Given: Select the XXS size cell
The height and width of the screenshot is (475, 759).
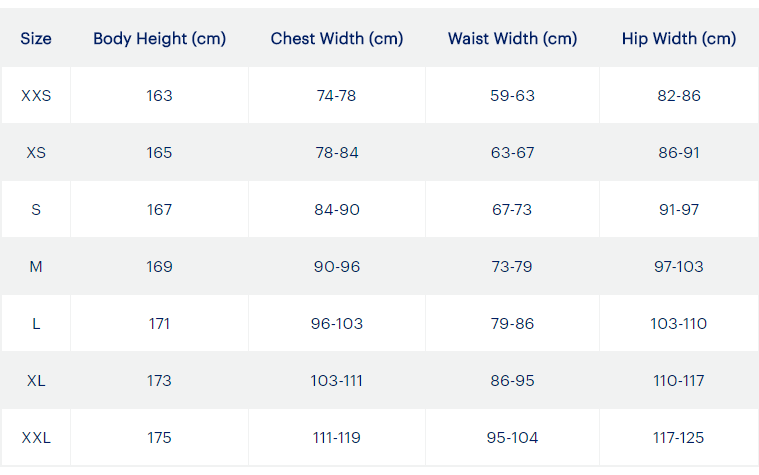Looking at the screenshot, I should [x=36, y=95].
